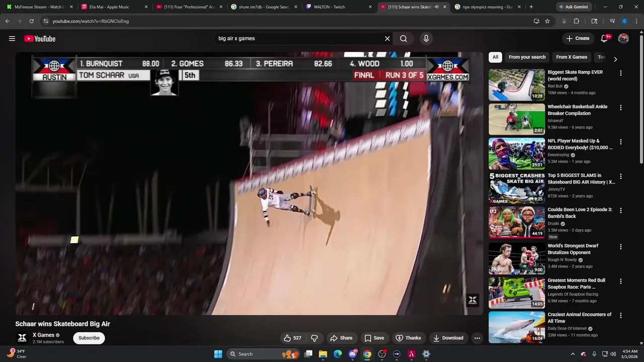Open Chrome extensions puzzle icon
The image size is (644, 362).
coord(577,21)
